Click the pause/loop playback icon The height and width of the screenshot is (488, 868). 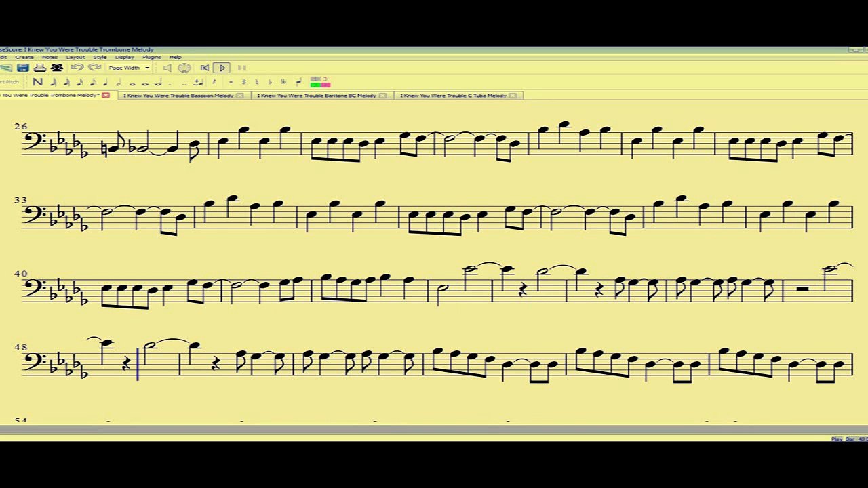tap(242, 68)
